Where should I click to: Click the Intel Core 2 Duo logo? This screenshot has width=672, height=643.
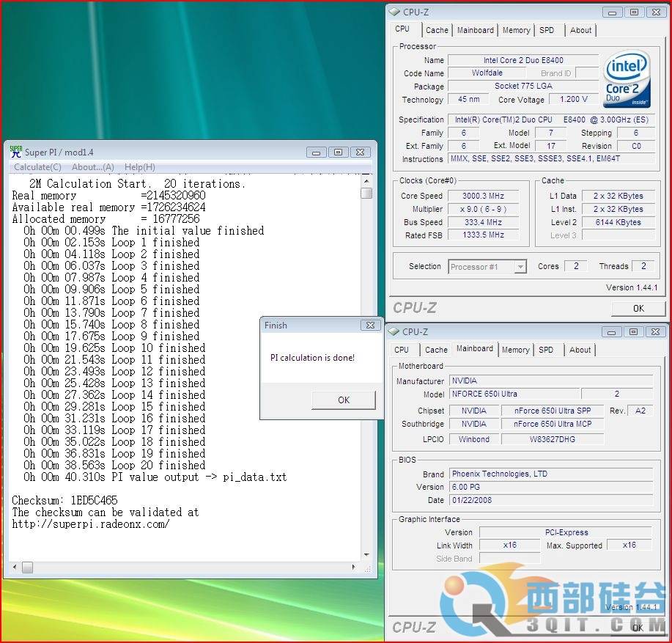point(626,79)
